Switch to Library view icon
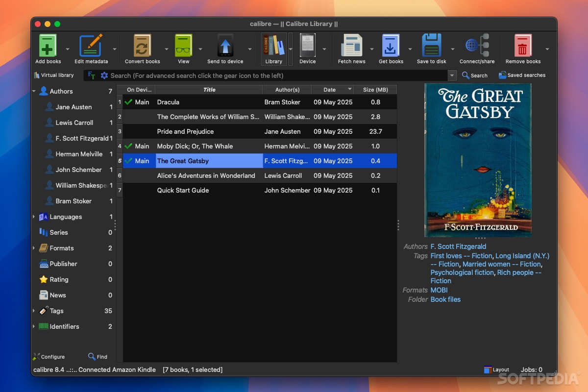Viewport: 588px width, 392px height. 273,46
